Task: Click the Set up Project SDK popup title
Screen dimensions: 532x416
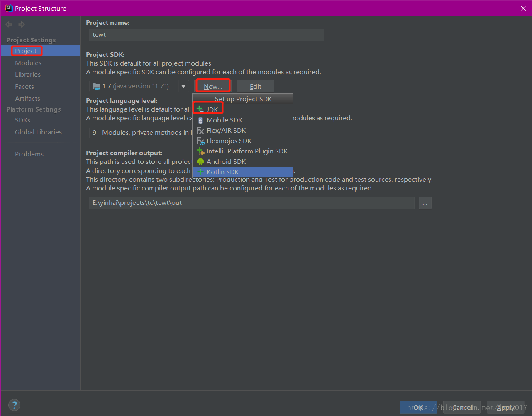Action: [243, 99]
